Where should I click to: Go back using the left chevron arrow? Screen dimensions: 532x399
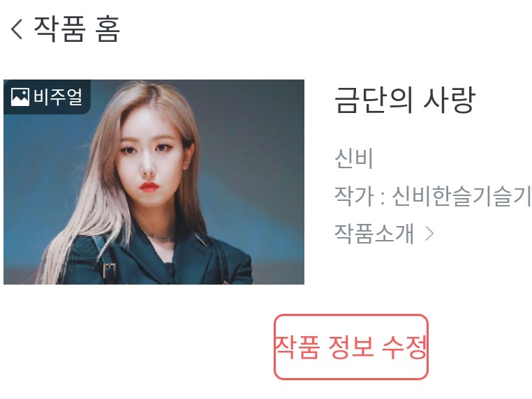(x=17, y=29)
